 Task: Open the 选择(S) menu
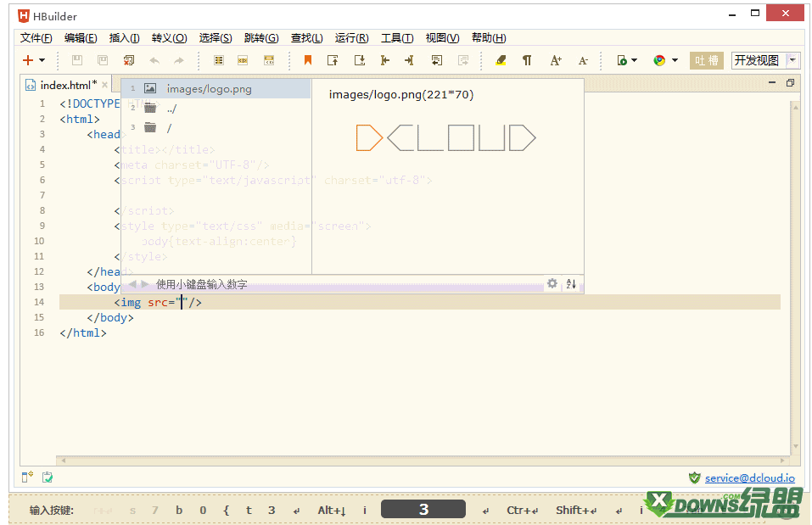click(216, 38)
